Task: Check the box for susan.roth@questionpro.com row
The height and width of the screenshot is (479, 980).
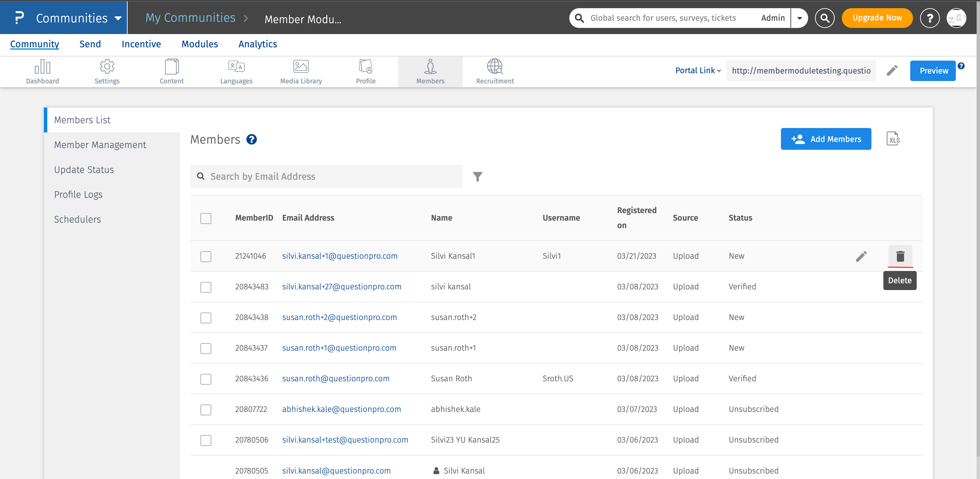Action: 206,379
